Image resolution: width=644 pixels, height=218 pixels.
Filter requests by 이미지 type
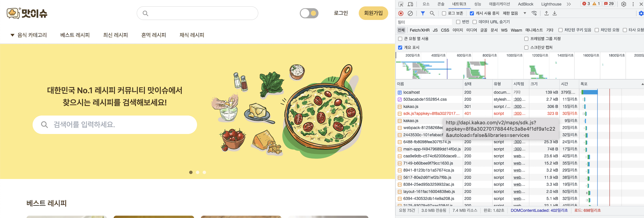click(x=458, y=30)
